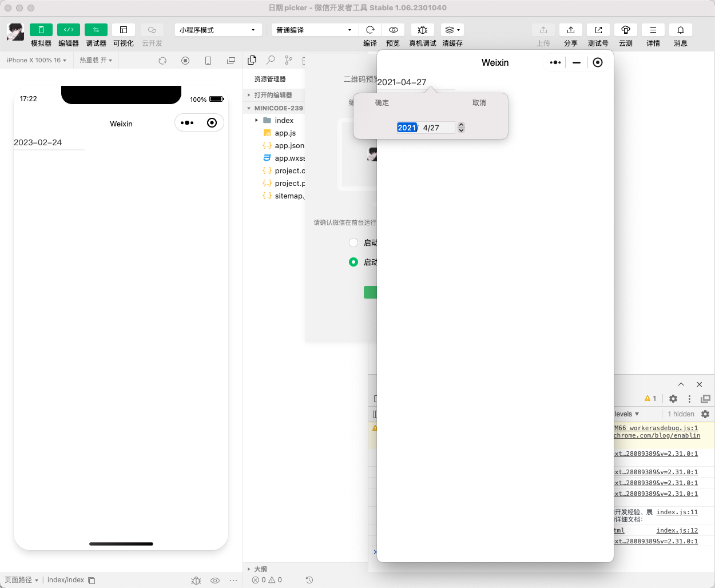Open the status bar more options dots
Image resolution: width=715 pixels, height=588 pixels.
click(x=233, y=580)
